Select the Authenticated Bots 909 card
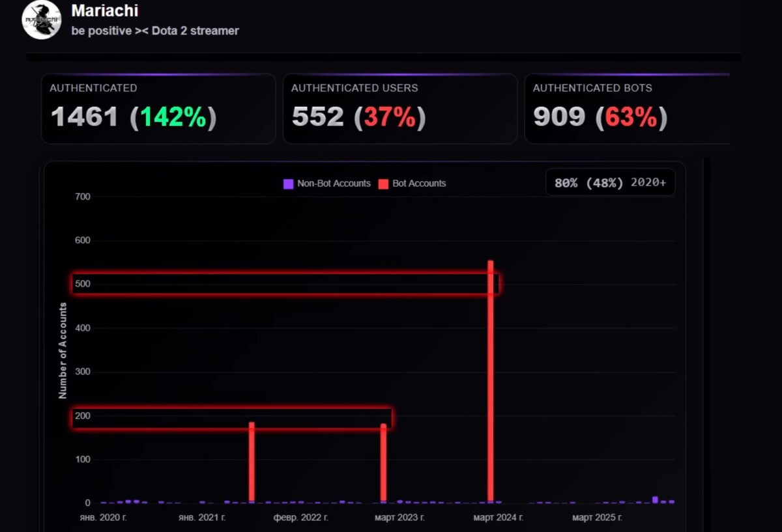The width and height of the screenshot is (782, 532). 627,108
